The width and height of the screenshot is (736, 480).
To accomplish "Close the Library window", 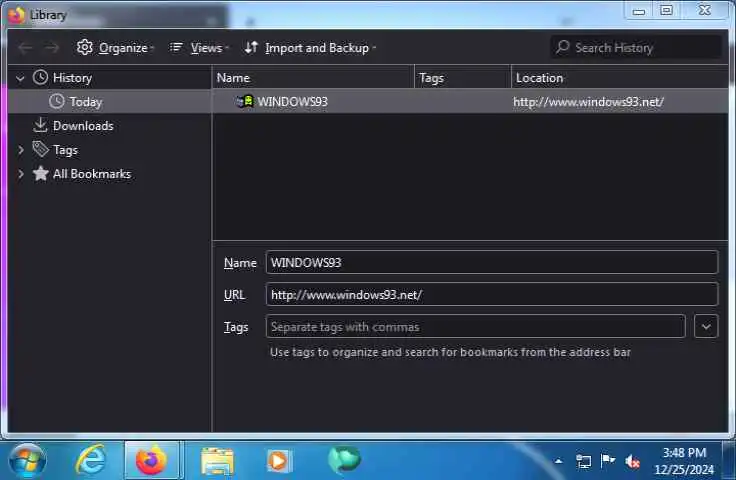I will 705,10.
